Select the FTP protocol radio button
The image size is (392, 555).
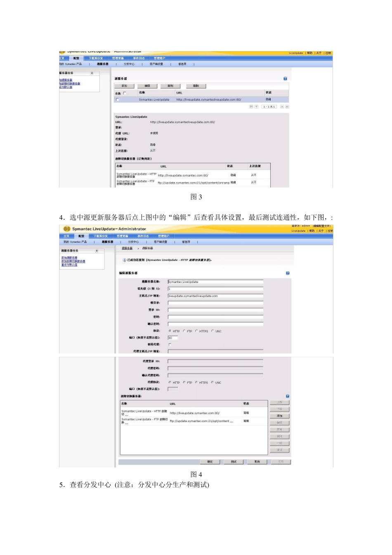[184, 331]
